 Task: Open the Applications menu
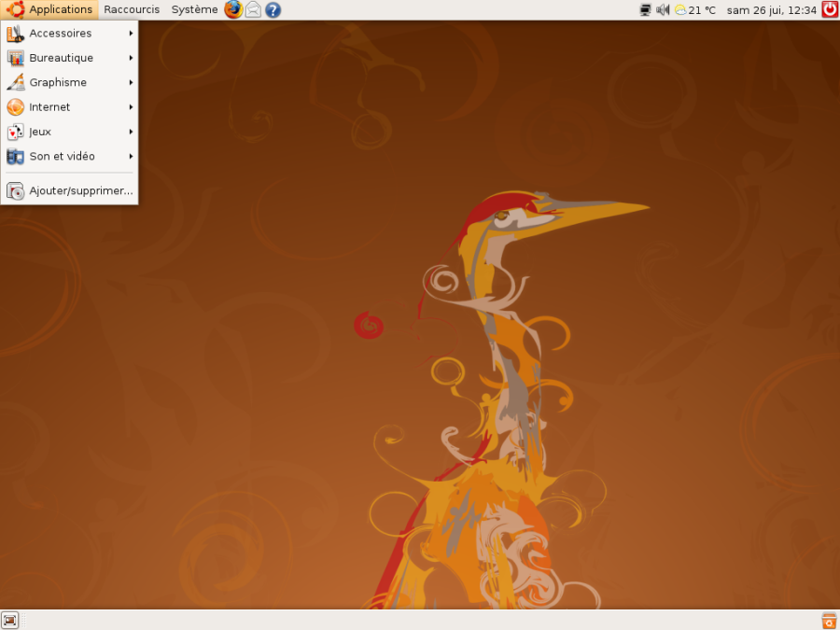tap(49, 9)
